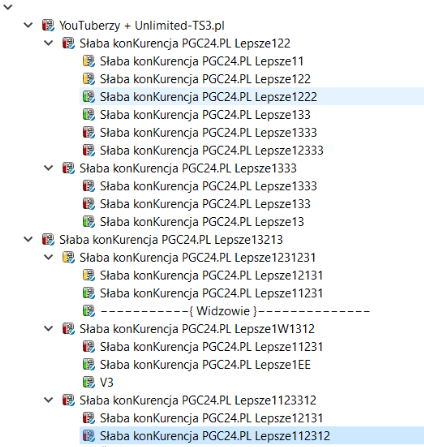Click the YouTuberzy + Unlimited-TS3.pl channel icon
The image size is (424, 447).
tap(48, 25)
